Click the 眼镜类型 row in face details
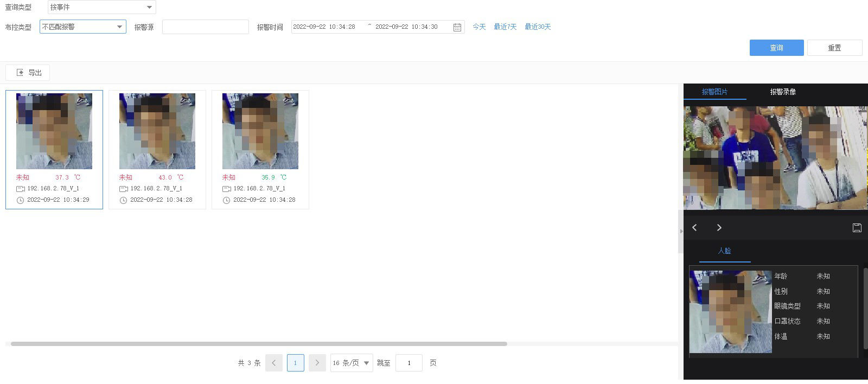The height and width of the screenshot is (384, 868). click(x=802, y=306)
